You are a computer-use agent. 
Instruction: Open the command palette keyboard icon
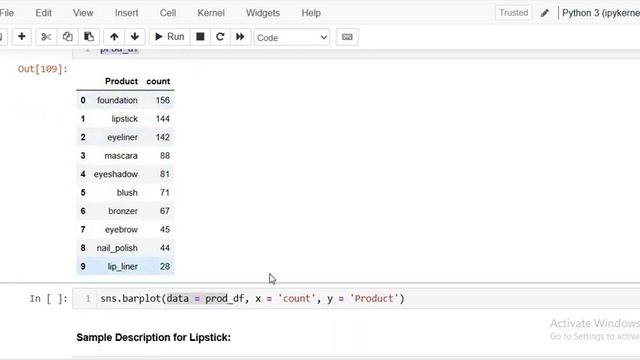coord(347,37)
